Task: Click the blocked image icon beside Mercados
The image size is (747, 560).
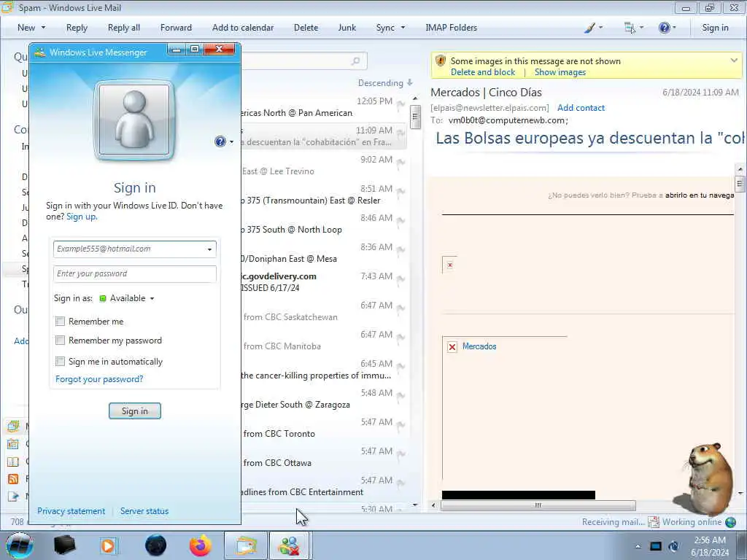Action: click(x=452, y=346)
